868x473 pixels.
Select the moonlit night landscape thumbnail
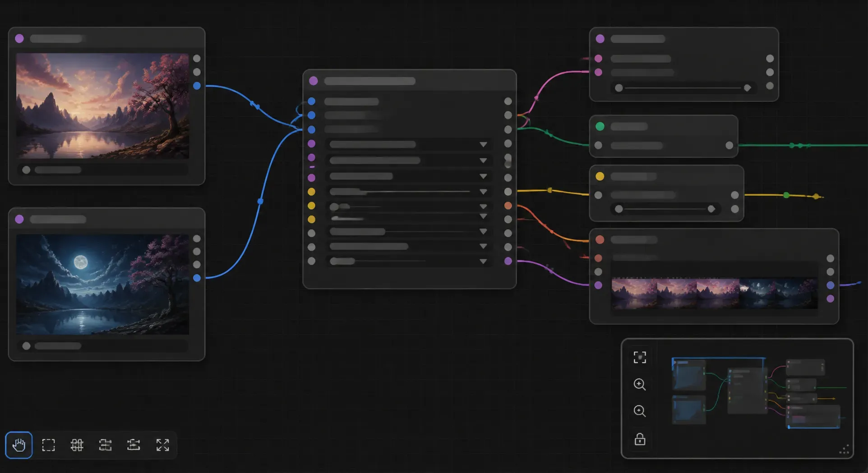tap(102, 284)
